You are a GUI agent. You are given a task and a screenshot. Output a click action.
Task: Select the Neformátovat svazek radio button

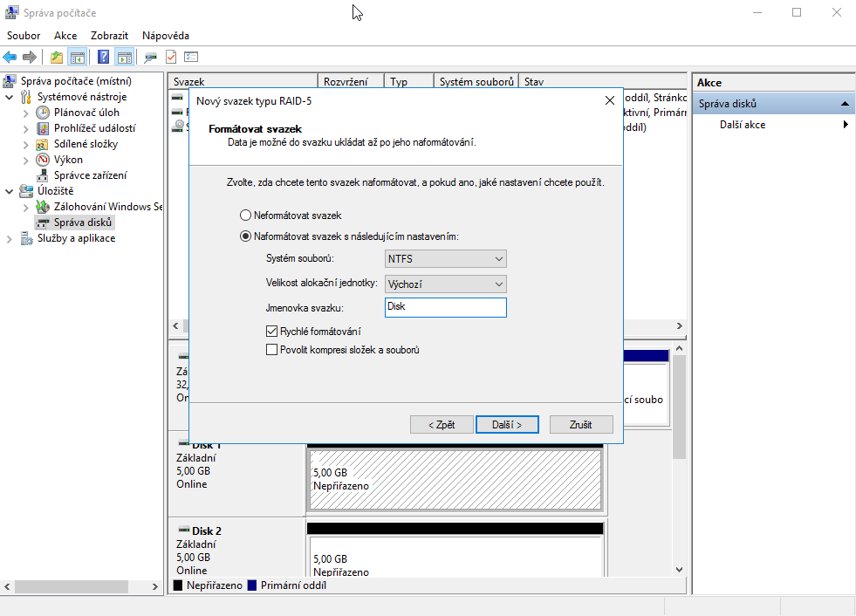[x=245, y=215]
